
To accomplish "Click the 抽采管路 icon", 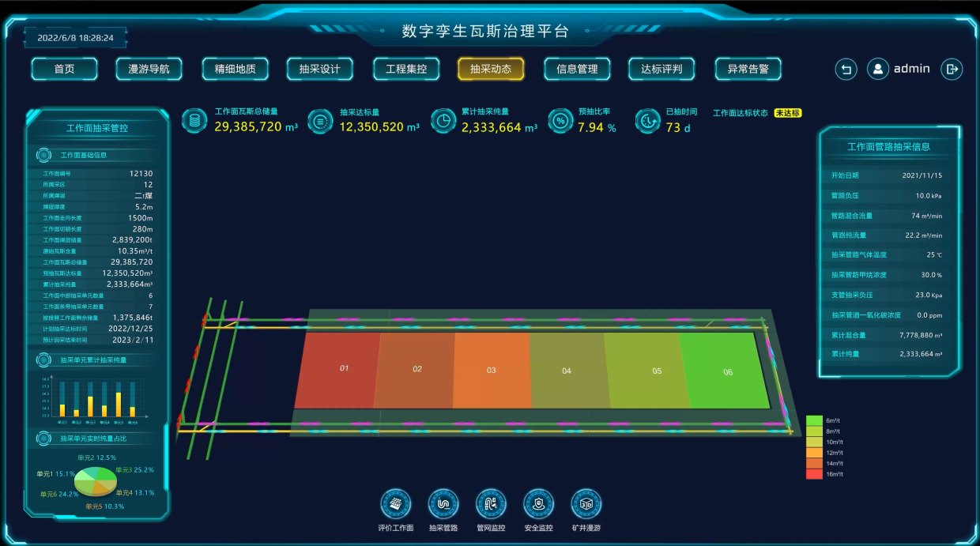I will tap(443, 503).
